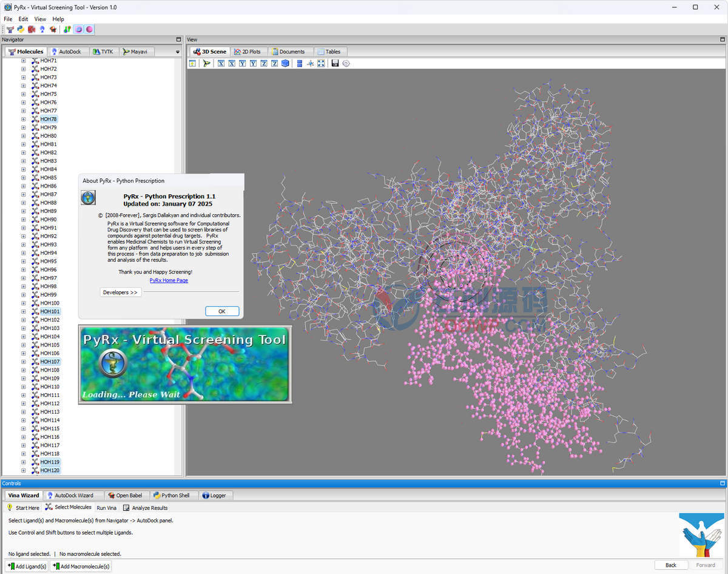Expand the HOH116 tree node
Image resolution: width=728 pixels, height=574 pixels.
24,437
